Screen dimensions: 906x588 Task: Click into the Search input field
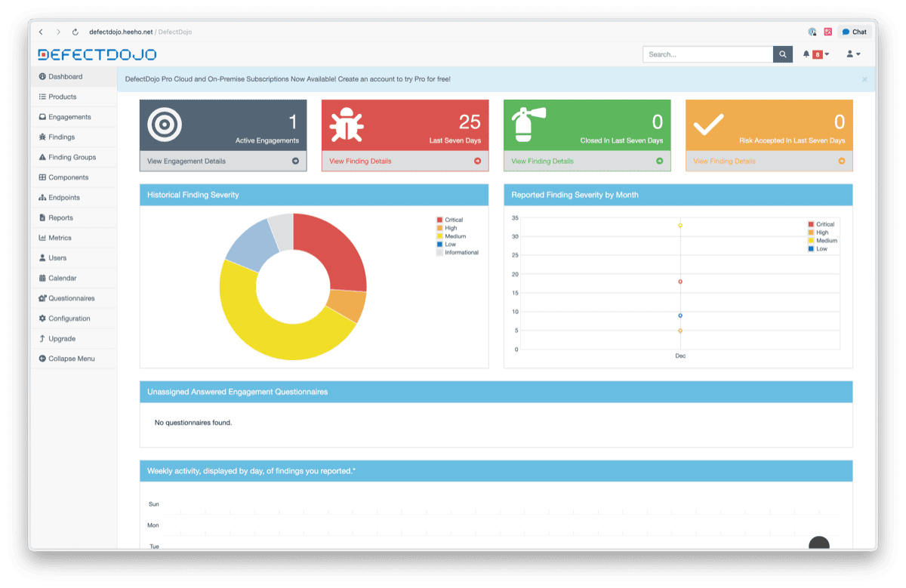pyautogui.click(x=707, y=54)
